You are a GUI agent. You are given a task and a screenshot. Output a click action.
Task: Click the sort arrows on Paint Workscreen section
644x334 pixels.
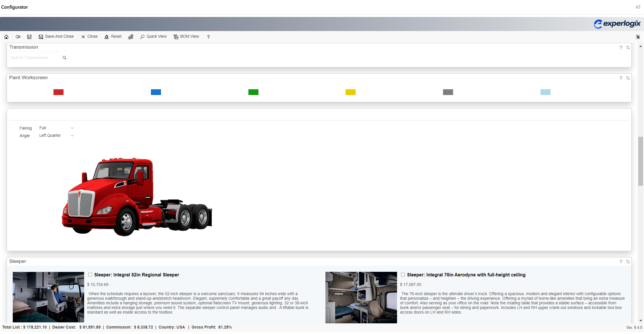pos(628,78)
